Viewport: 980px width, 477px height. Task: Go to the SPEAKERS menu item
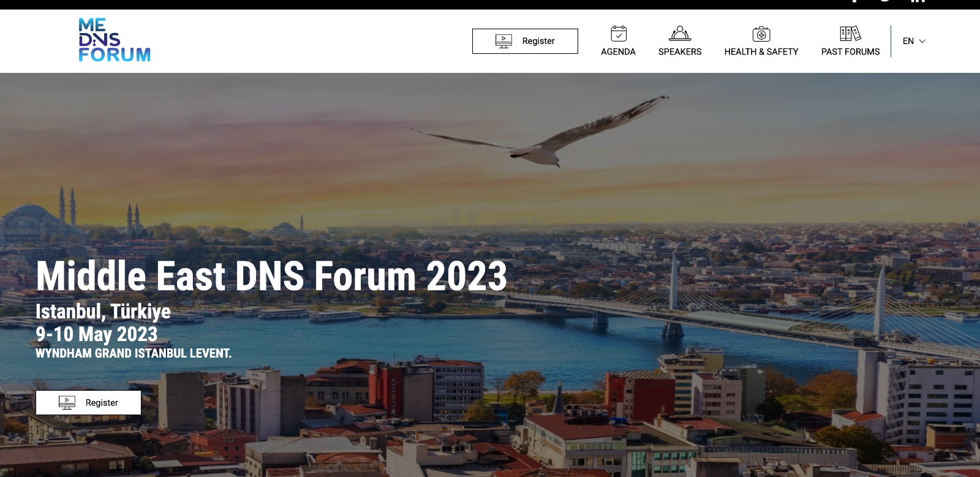[x=680, y=52]
